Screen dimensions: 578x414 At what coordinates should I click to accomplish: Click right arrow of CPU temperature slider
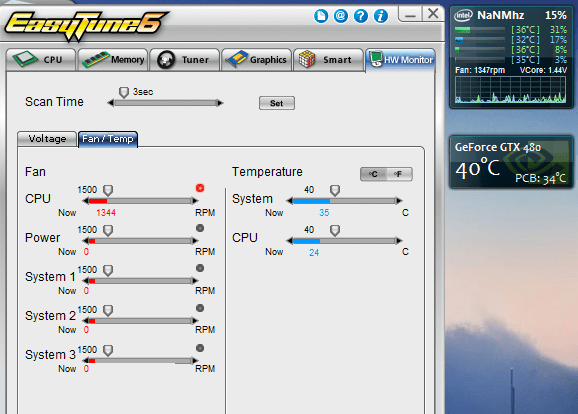(x=399, y=241)
